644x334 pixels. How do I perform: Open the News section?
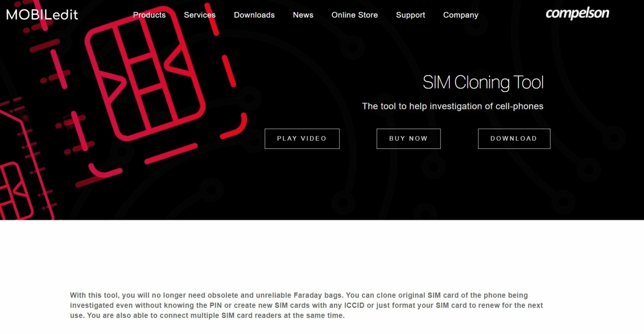(303, 15)
